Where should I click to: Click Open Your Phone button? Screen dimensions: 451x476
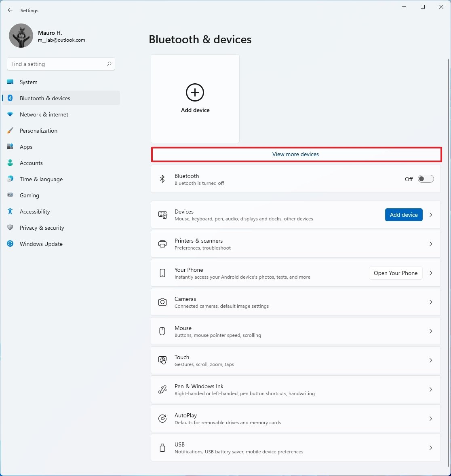[395, 273]
